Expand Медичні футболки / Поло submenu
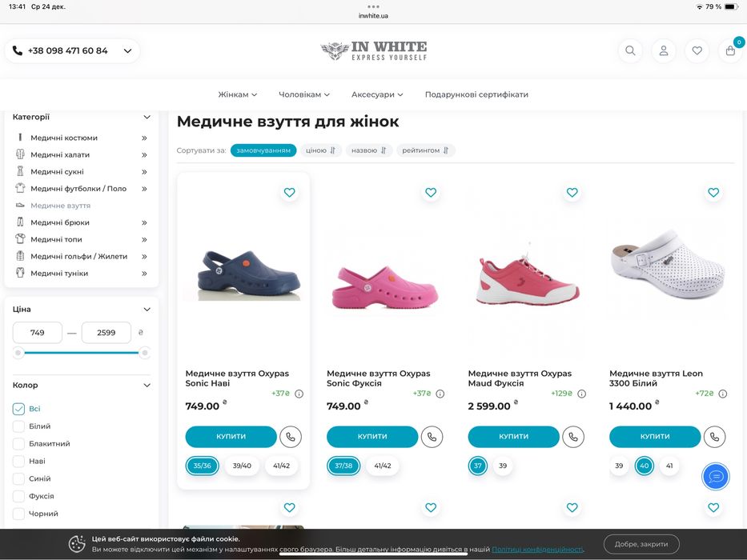This screenshot has height=560, width=747. click(144, 189)
